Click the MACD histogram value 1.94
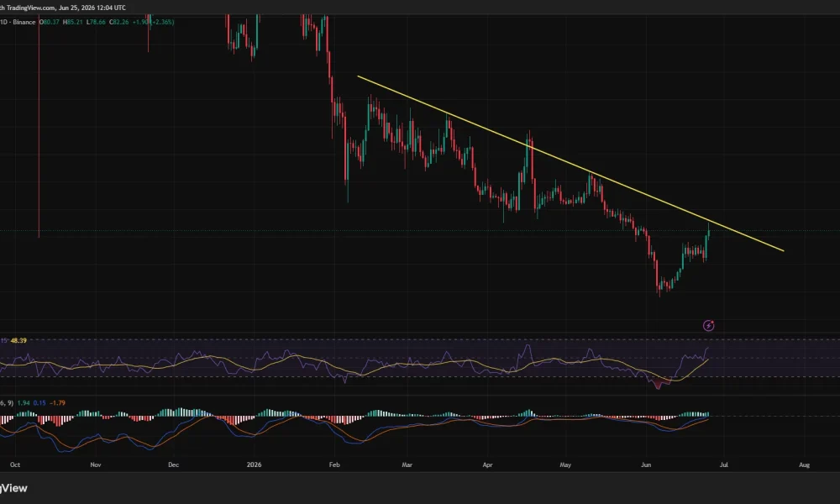The height and width of the screenshot is (504, 840). point(24,402)
